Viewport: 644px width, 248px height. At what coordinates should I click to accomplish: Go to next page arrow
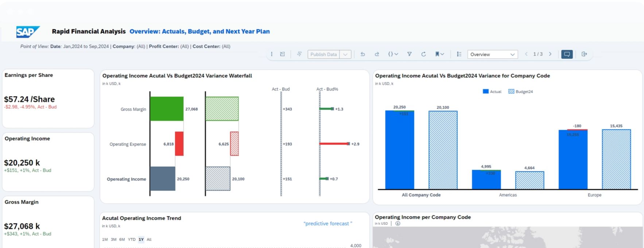tap(550, 54)
